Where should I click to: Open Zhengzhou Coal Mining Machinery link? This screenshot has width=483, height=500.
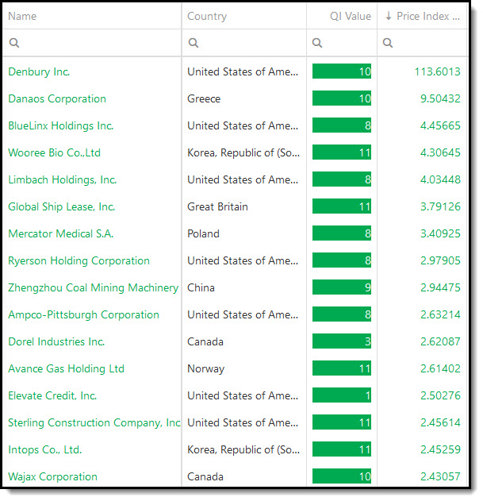pyautogui.click(x=93, y=288)
